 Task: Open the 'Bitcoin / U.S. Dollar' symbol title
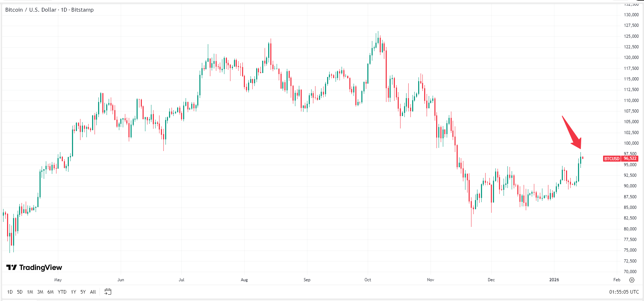(x=30, y=10)
